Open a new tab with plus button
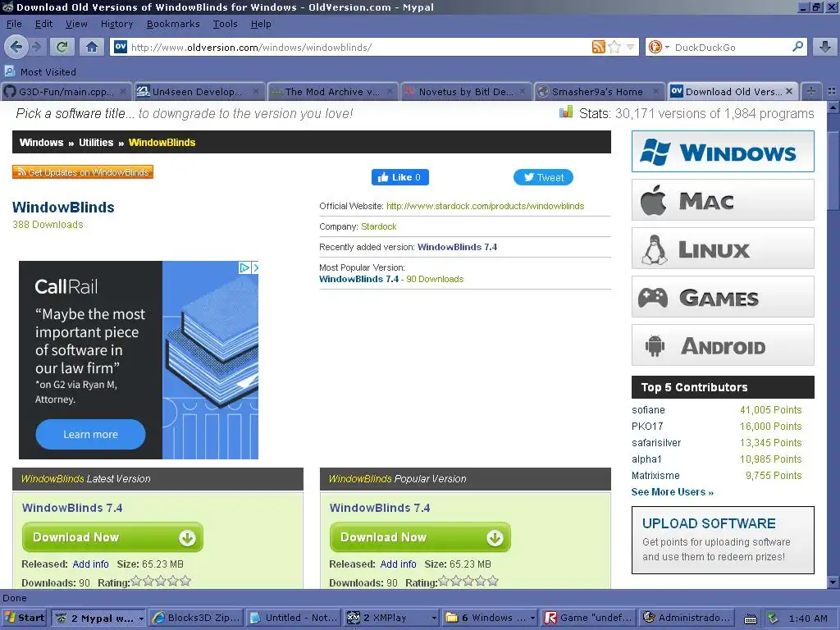The width and height of the screenshot is (840, 630). tap(811, 92)
